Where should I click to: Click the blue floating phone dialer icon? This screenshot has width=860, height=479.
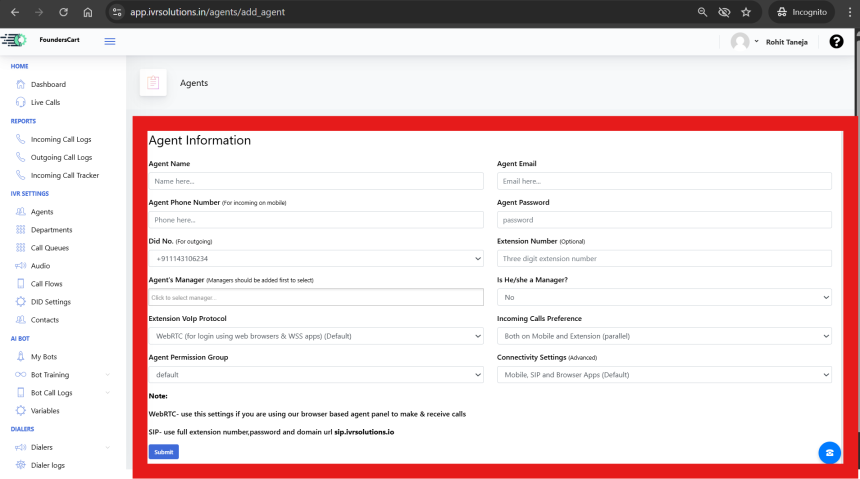pos(829,452)
